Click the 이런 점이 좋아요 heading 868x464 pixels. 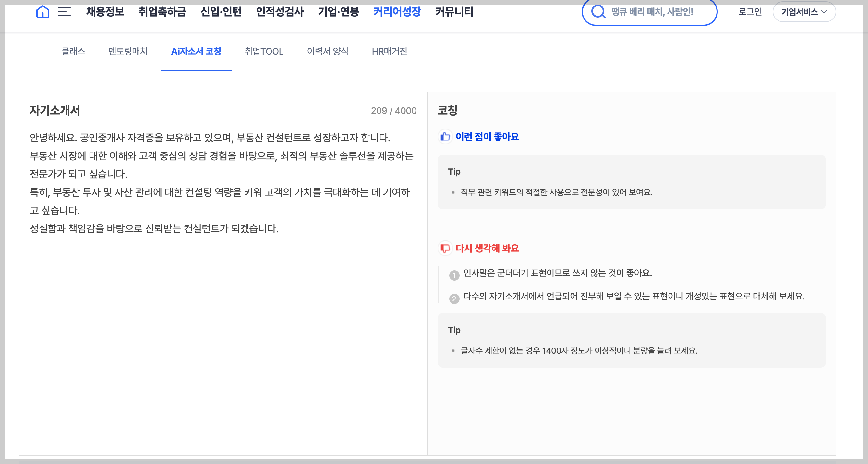(487, 137)
